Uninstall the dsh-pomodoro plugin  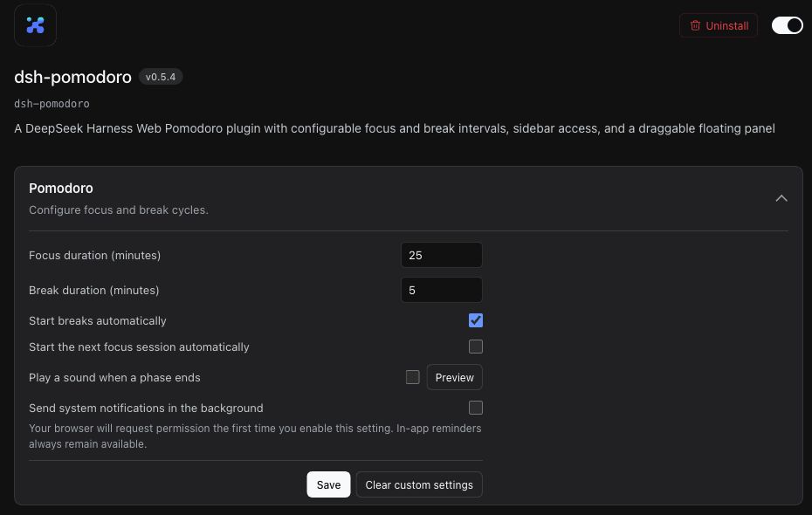tap(719, 25)
